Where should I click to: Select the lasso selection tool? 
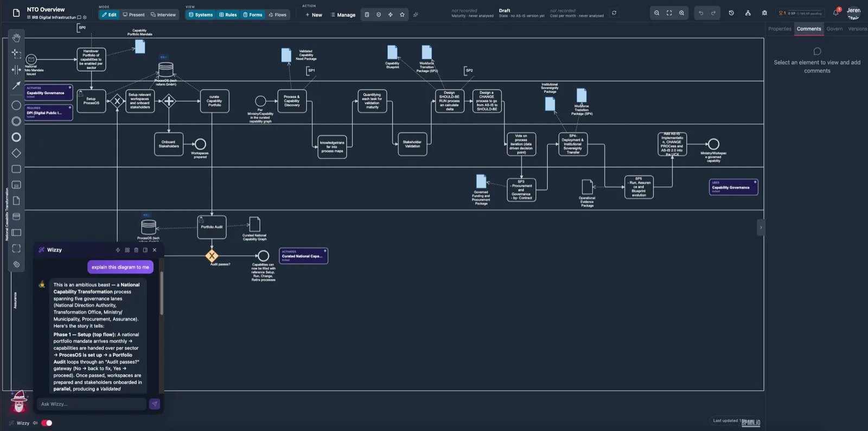16,54
